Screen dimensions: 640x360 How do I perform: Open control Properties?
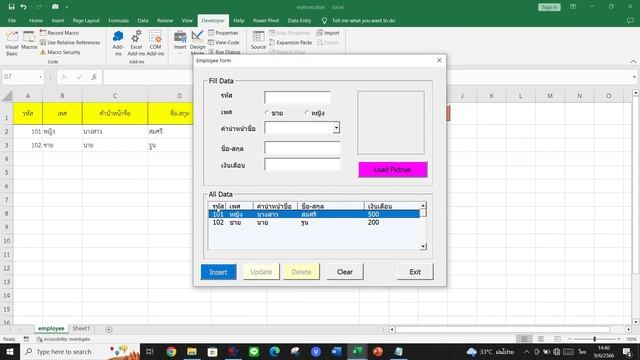pyautogui.click(x=223, y=33)
